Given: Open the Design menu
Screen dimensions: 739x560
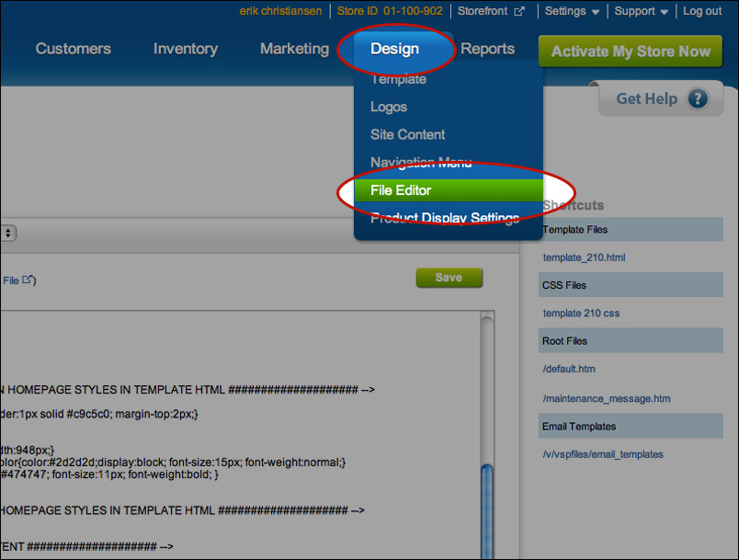Looking at the screenshot, I should click(394, 49).
